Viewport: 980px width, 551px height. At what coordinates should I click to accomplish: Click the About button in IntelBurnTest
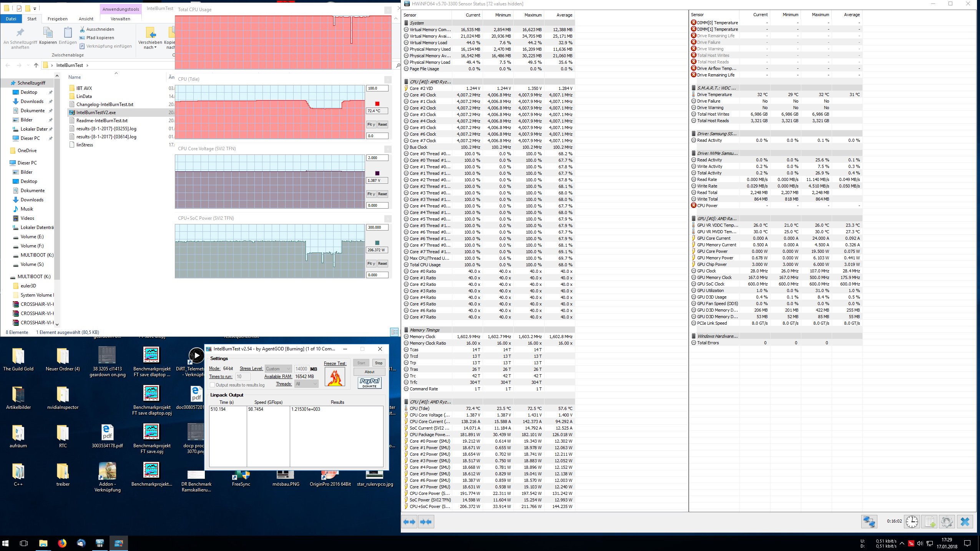coord(369,372)
